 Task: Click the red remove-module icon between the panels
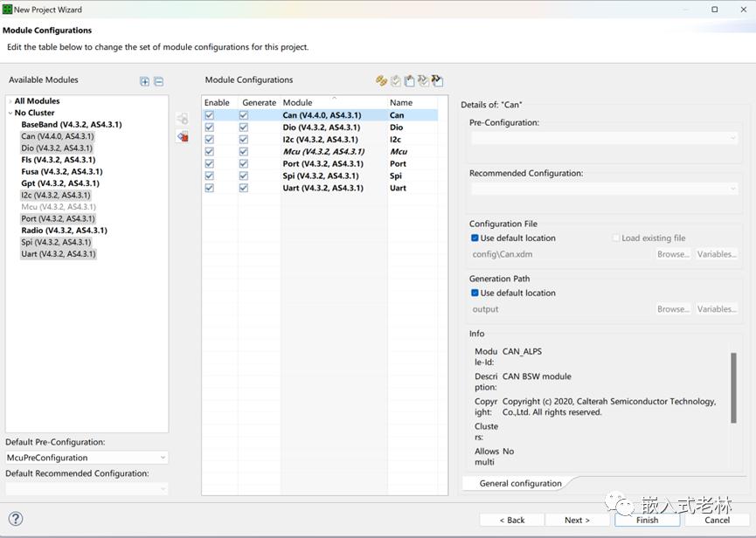coord(183,137)
